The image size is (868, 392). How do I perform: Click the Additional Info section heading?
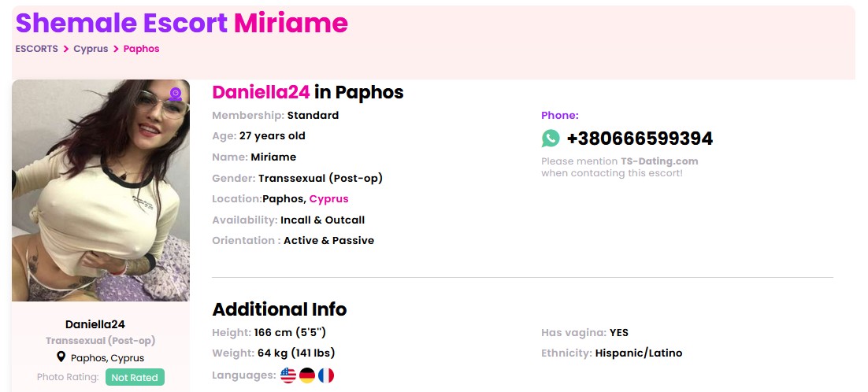[x=279, y=309]
